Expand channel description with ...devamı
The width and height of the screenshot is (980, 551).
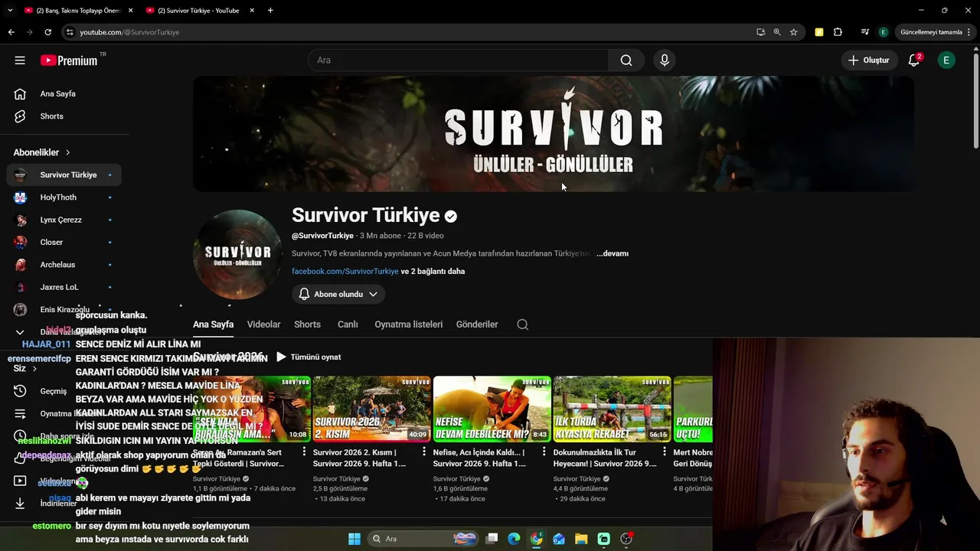(612, 253)
